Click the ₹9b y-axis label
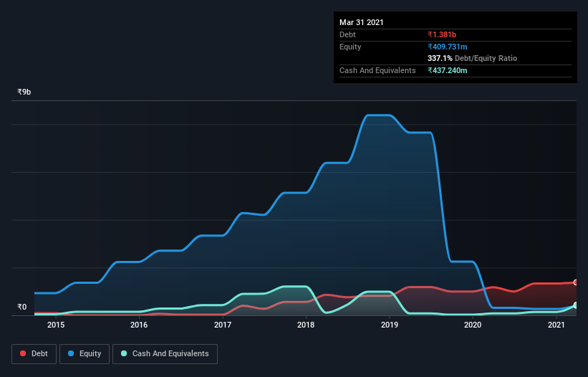Screen dimensions: 588x377 pos(24,92)
